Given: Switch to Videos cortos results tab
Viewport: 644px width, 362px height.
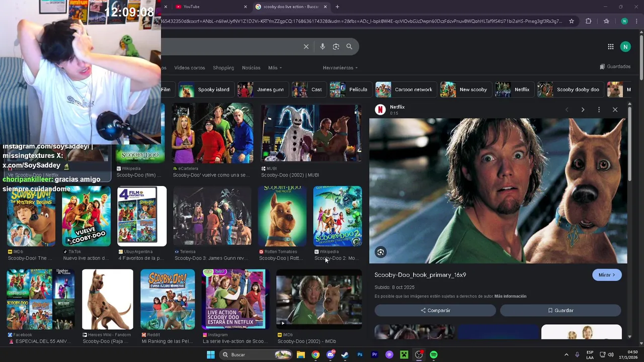Looking at the screenshot, I should 190,68.
